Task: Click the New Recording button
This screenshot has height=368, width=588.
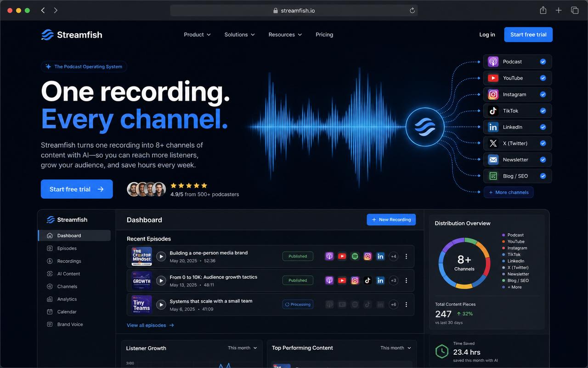Action: click(391, 220)
